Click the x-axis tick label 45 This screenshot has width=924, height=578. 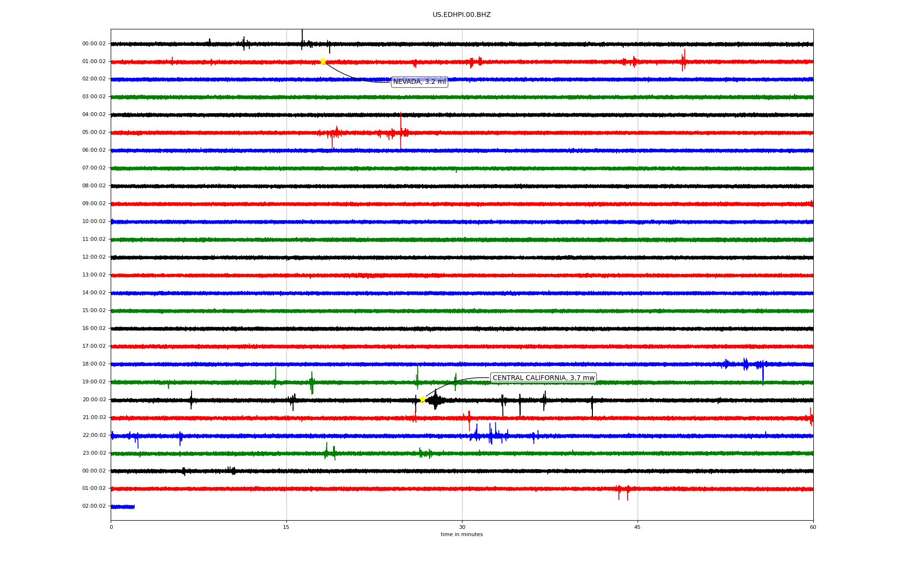pyautogui.click(x=638, y=527)
